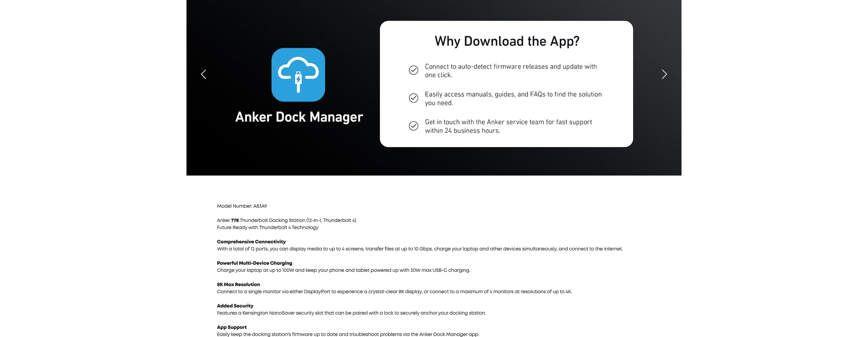Click the Added Security heading
The image size is (868, 337).
coord(235,306)
